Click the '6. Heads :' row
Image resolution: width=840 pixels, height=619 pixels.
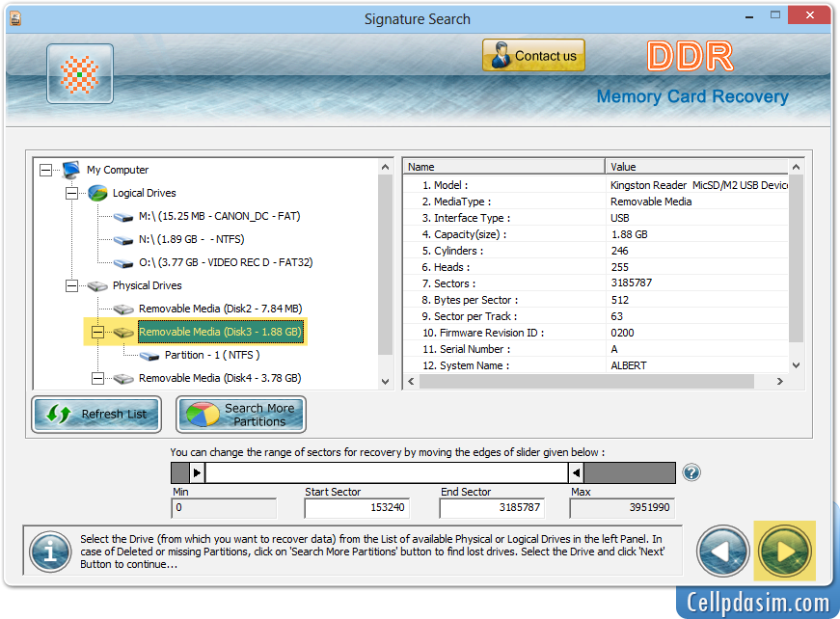click(596, 267)
